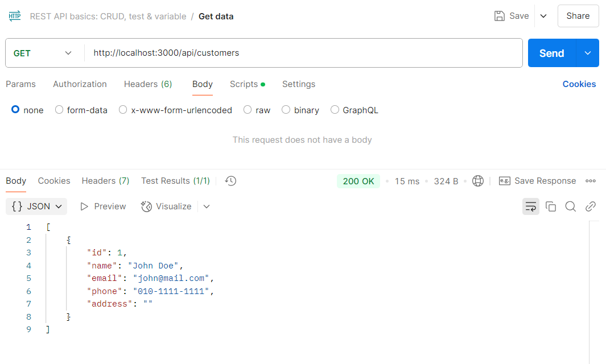Expand the Save options chevron
606x364 pixels.
pos(543,16)
